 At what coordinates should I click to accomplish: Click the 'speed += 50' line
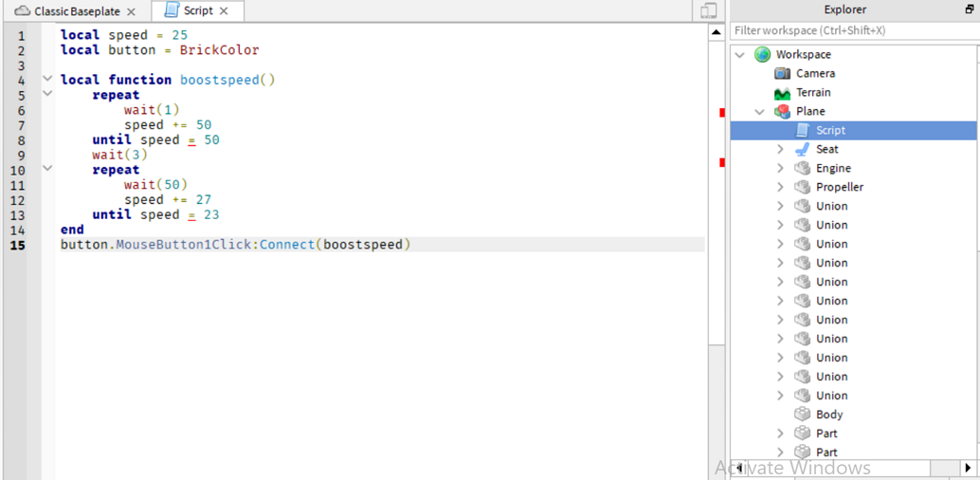coord(168,124)
